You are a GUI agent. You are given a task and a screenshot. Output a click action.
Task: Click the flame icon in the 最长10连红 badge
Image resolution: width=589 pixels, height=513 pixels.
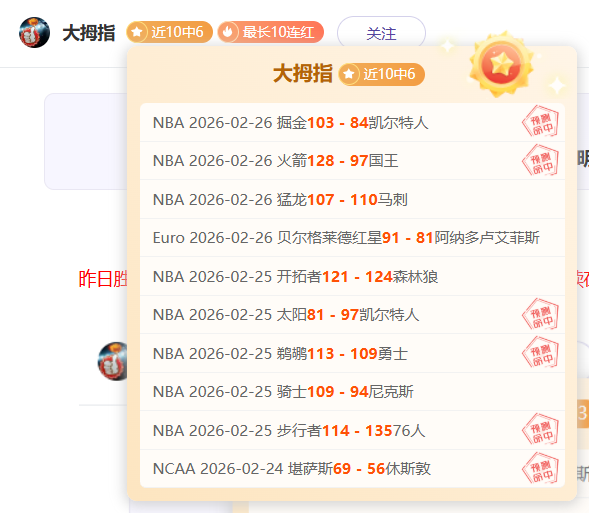228,32
